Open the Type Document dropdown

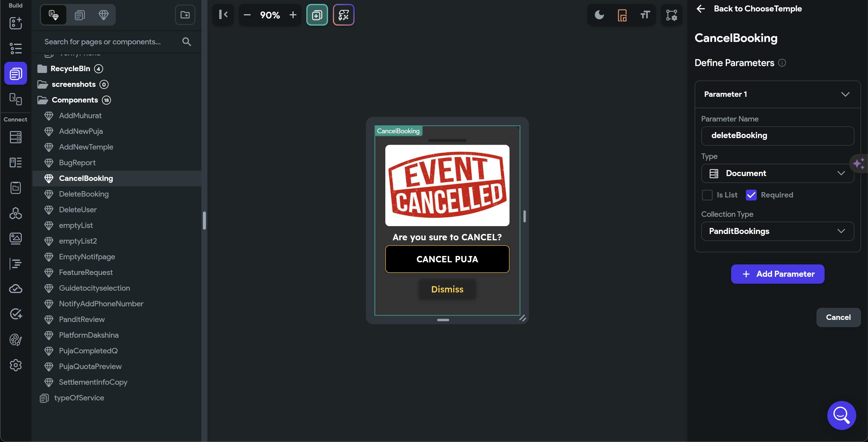click(x=777, y=173)
